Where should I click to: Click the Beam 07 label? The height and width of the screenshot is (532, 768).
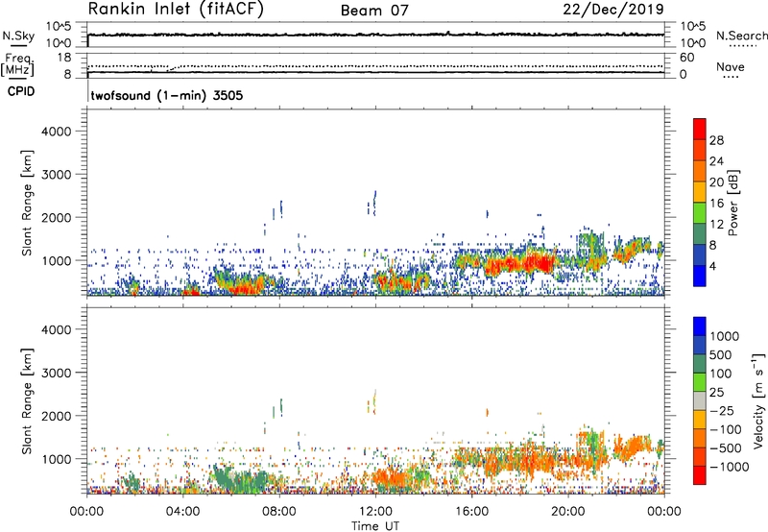[374, 11]
